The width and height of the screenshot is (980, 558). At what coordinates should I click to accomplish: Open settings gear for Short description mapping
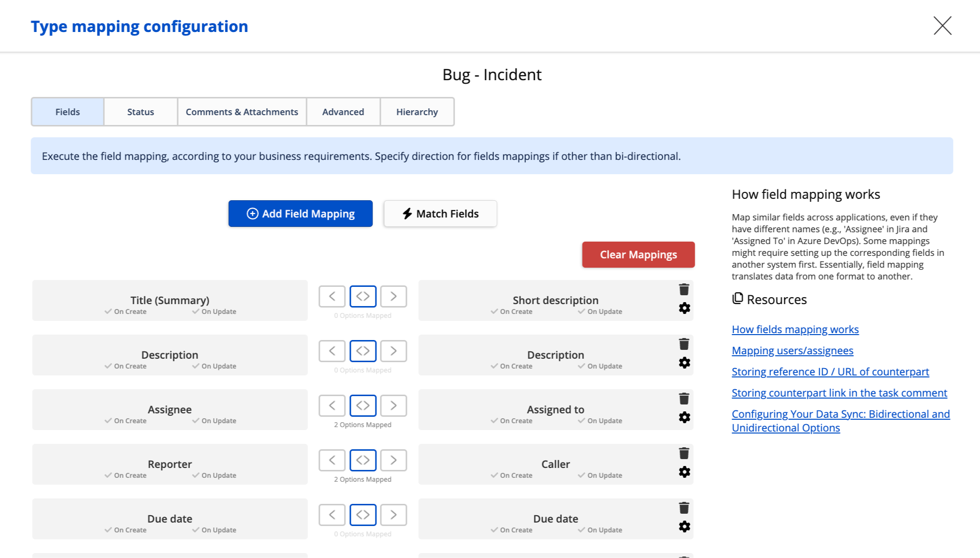(x=684, y=309)
